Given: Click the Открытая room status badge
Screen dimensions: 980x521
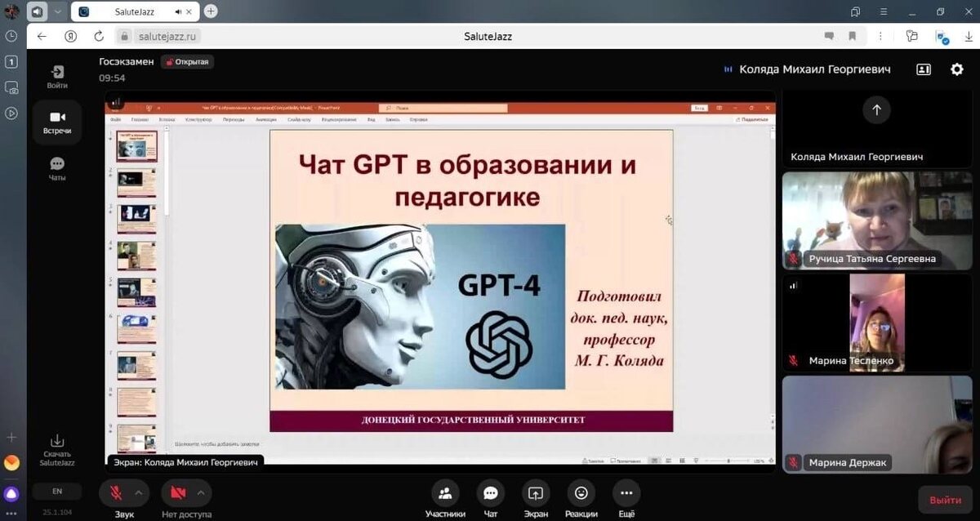Looking at the screenshot, I should click(187, 61).
